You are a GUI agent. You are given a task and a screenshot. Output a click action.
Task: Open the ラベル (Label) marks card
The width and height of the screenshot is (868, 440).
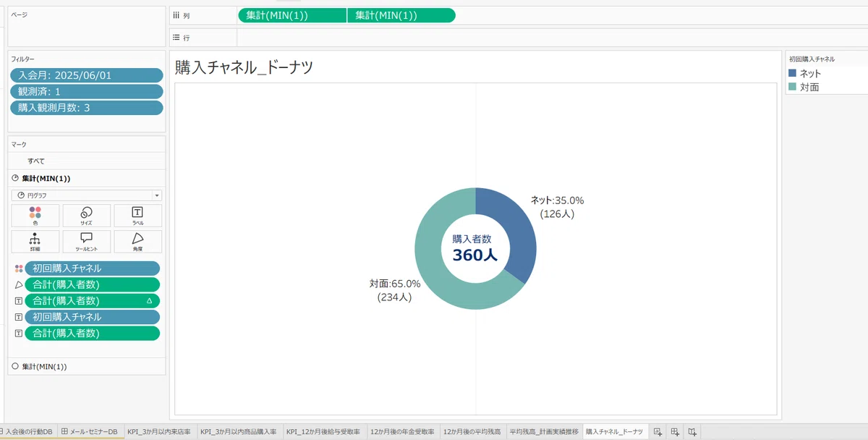click(x=137, y=216)
